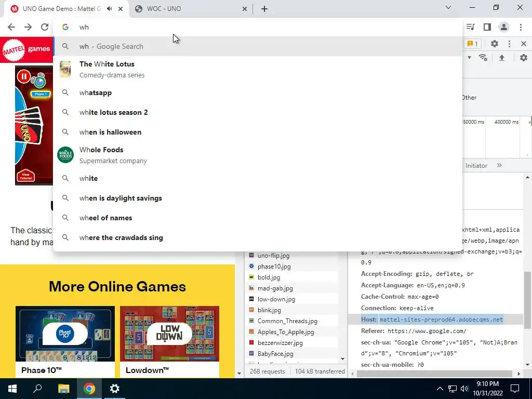Open the volume control in system tray
The width and height of the screenshot is (532, 399).
(464, 389)
